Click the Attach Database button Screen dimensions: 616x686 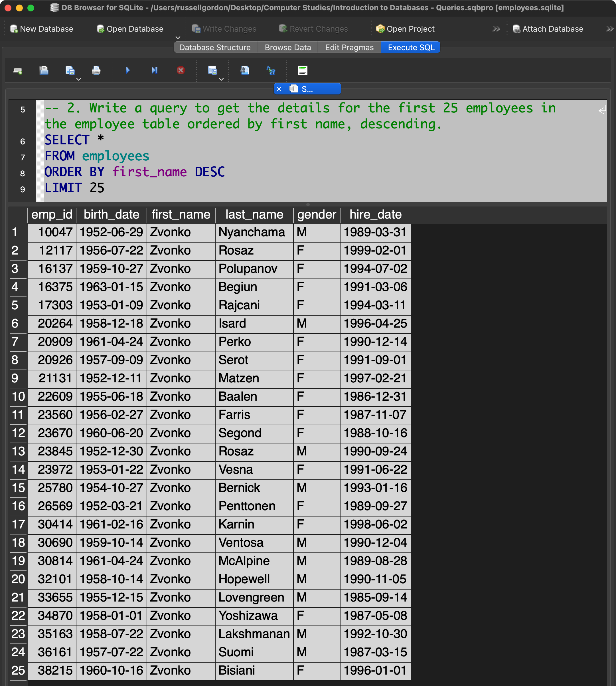[548, 29]
